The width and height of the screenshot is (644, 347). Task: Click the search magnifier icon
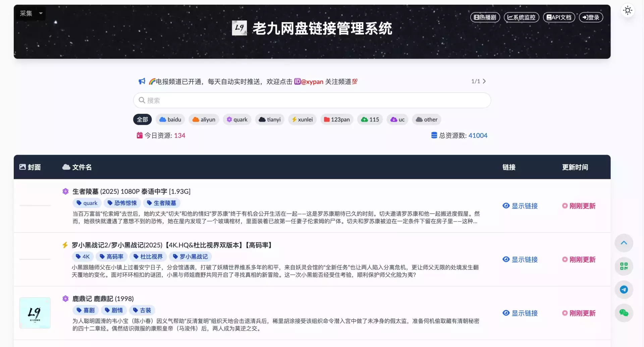[x=142, y=100]
